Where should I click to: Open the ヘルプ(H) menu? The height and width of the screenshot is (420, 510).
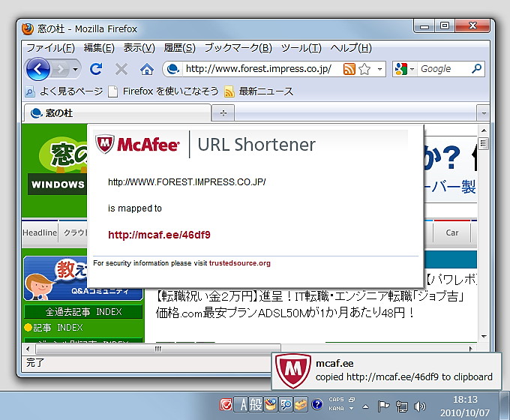pos(351,48)
